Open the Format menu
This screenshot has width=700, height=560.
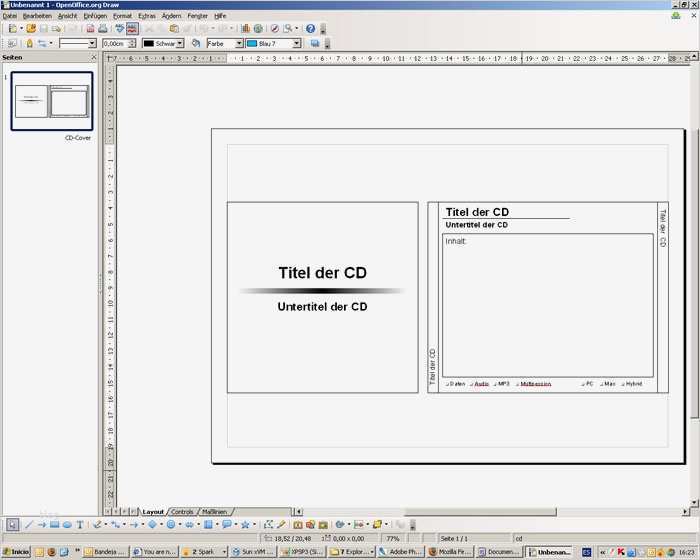[x=122, y=16]
